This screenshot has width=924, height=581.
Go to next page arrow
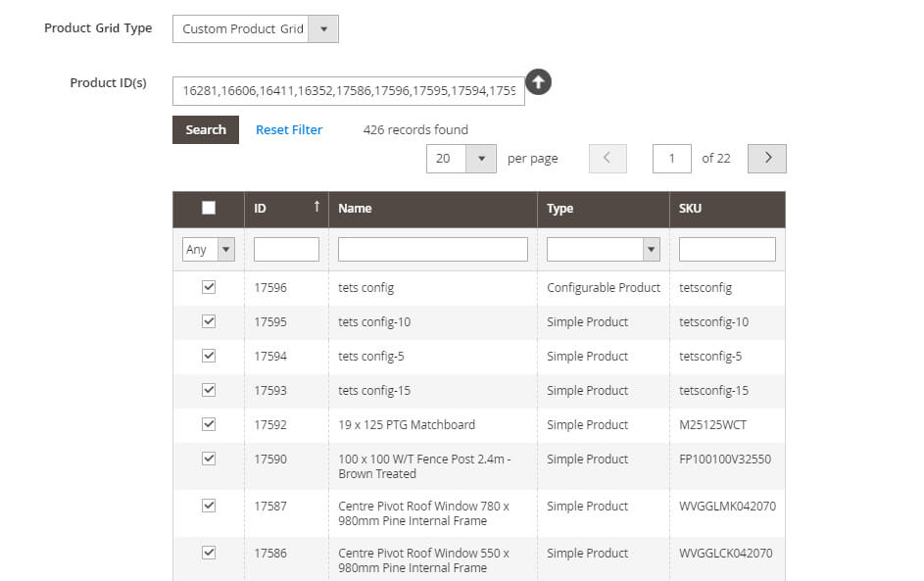pos(766,158)
